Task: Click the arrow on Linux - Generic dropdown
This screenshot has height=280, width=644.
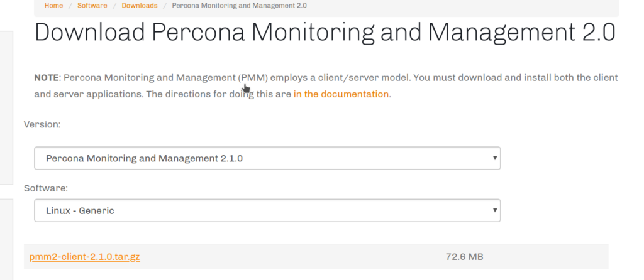Action: (496, 210)
